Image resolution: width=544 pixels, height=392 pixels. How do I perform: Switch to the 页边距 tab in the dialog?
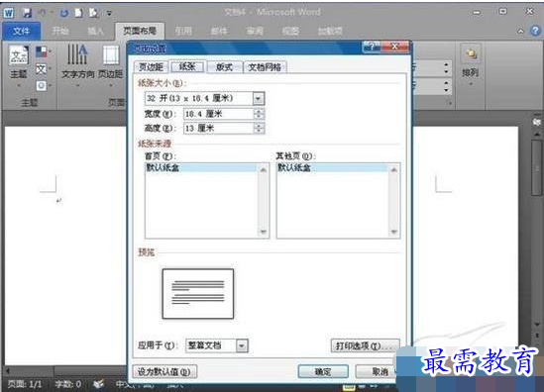tap(151, 67)
